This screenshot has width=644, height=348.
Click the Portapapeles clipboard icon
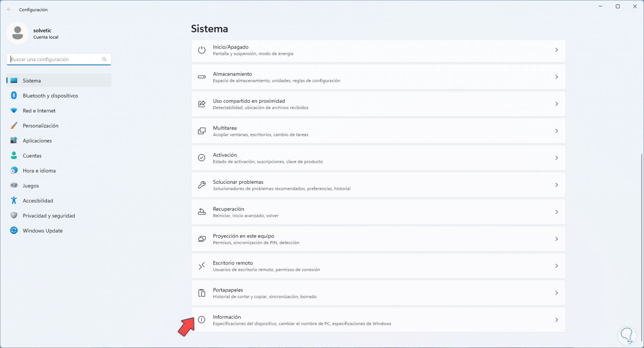click(x=202, y=293)
